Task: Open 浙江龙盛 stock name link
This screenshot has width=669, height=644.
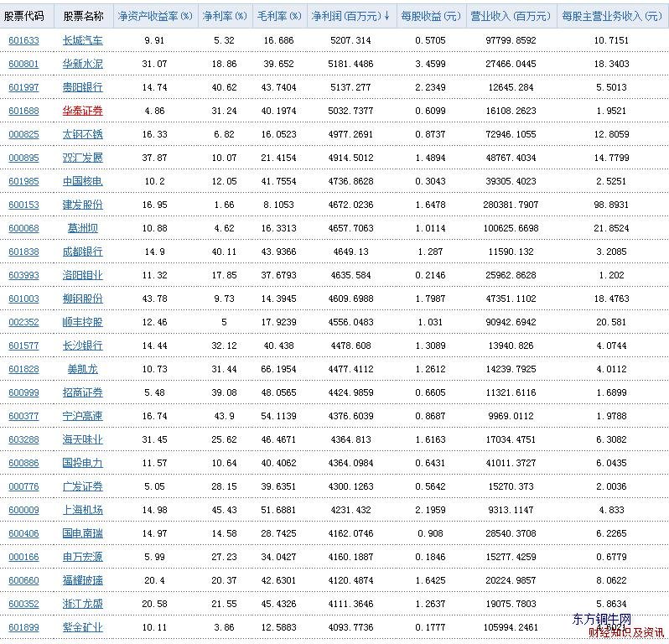Action: (x=83, y=604)
